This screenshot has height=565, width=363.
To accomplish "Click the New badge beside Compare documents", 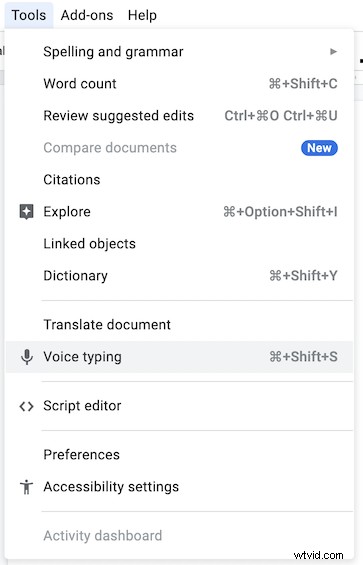I will click(319, 148).
